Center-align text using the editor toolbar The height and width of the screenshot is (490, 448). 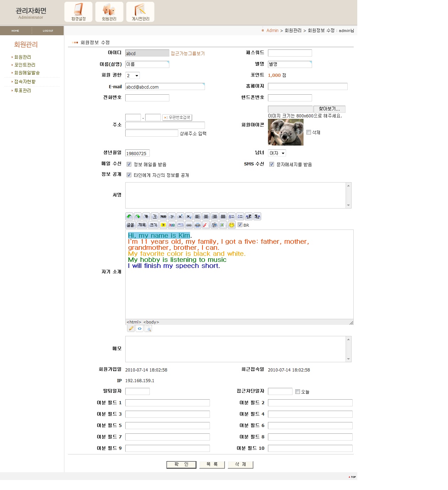[206, 216]
